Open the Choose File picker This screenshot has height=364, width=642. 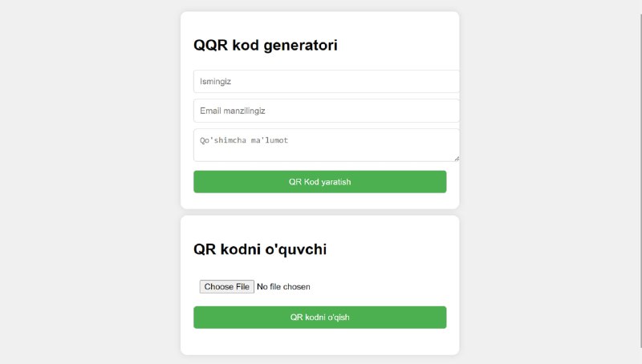coord(227,287)
